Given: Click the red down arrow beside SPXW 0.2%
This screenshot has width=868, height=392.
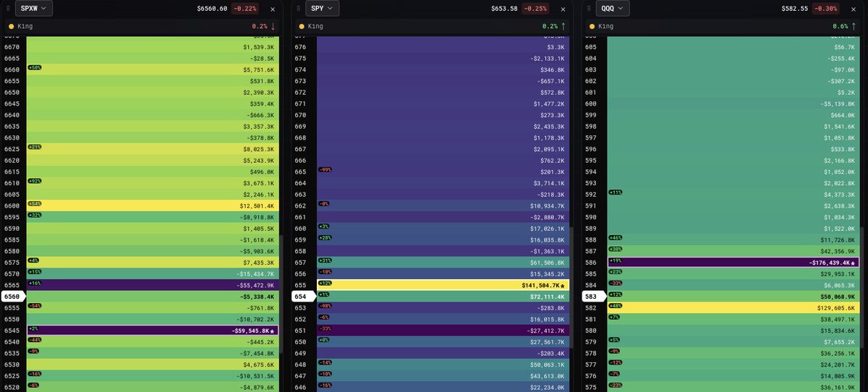Looking at the screenshot, I should [273, 26].
